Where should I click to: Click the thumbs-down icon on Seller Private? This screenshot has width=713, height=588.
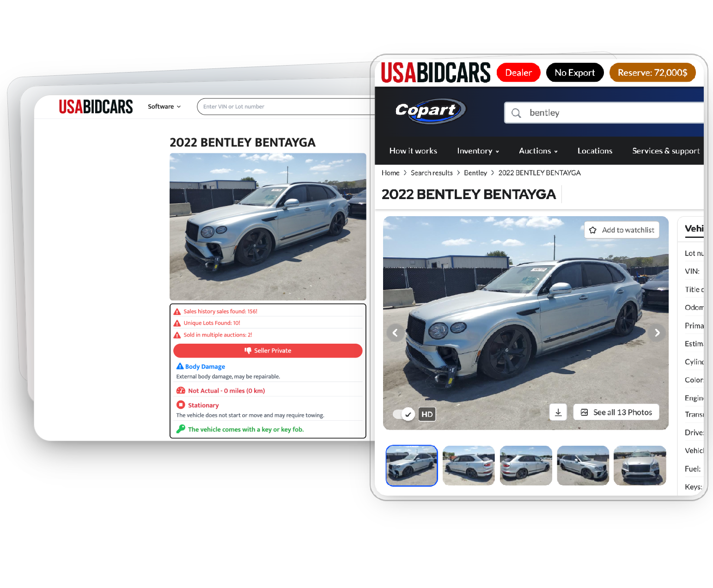click(x=248, y=351)
